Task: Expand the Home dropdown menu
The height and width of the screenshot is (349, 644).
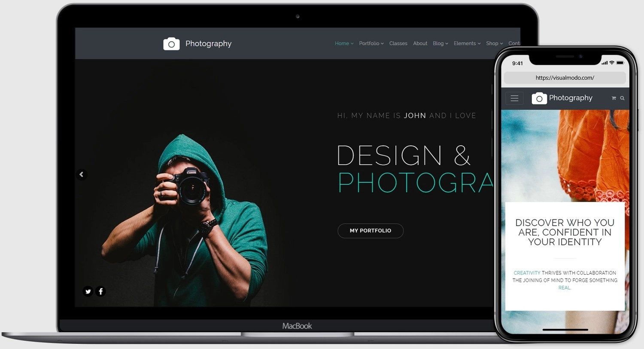Action: click(344, 43)
